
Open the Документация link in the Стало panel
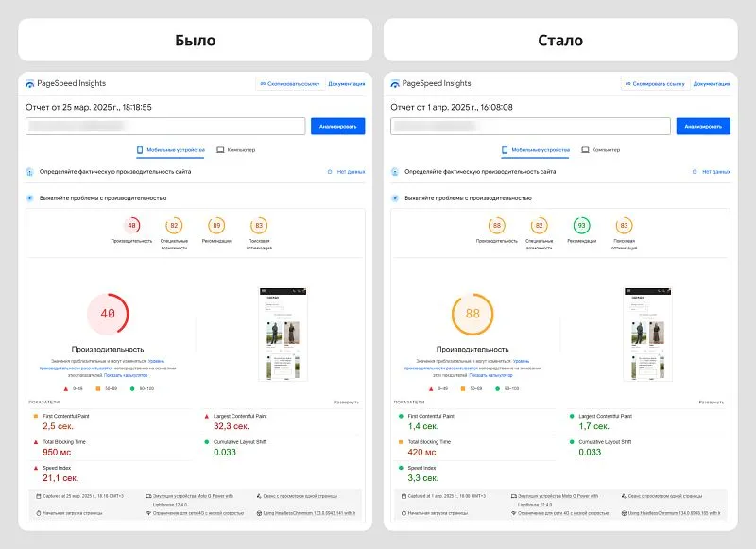pos(712,84)
